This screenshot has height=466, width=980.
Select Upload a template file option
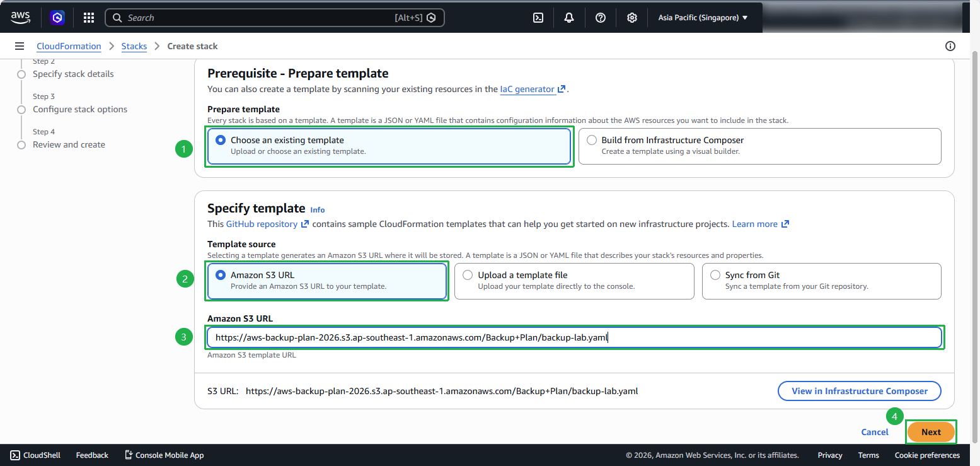click(574, 281)
